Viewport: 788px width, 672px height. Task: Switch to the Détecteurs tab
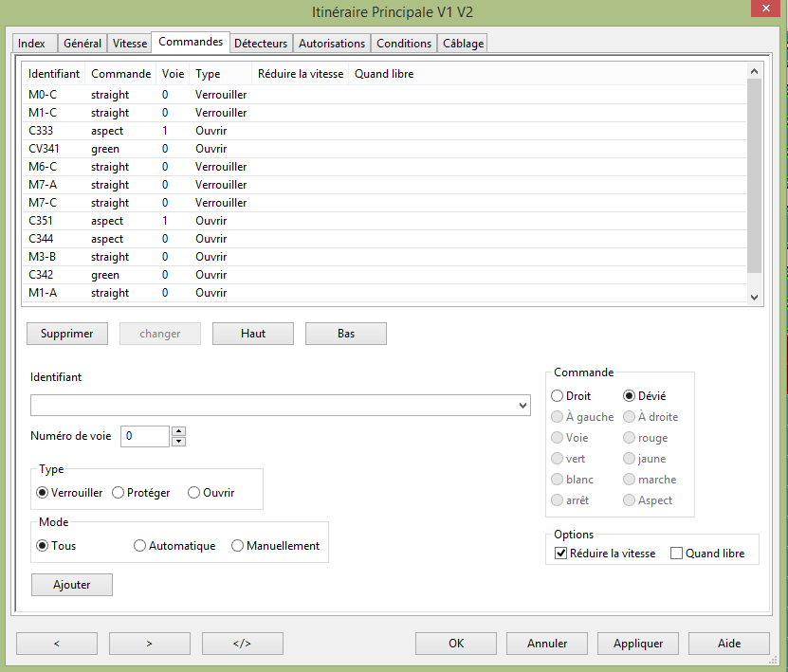coord(261,44)
